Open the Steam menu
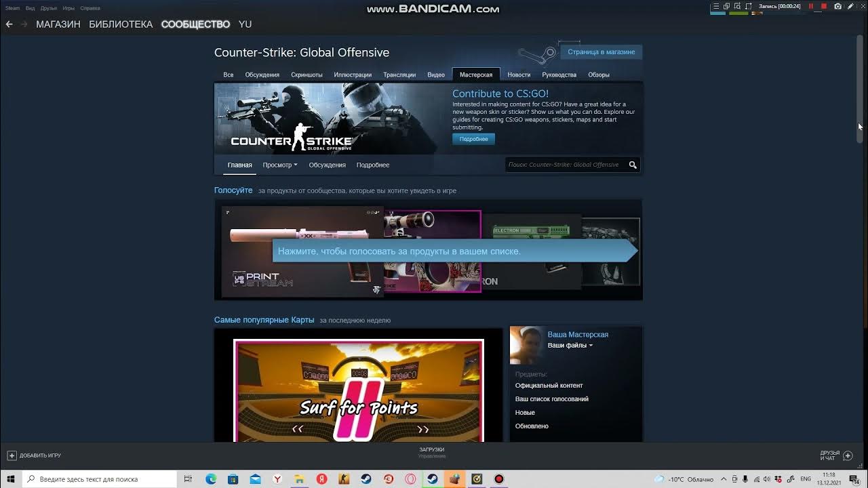The height and width of the screenshot is (488, 868). tap(13, 8)
